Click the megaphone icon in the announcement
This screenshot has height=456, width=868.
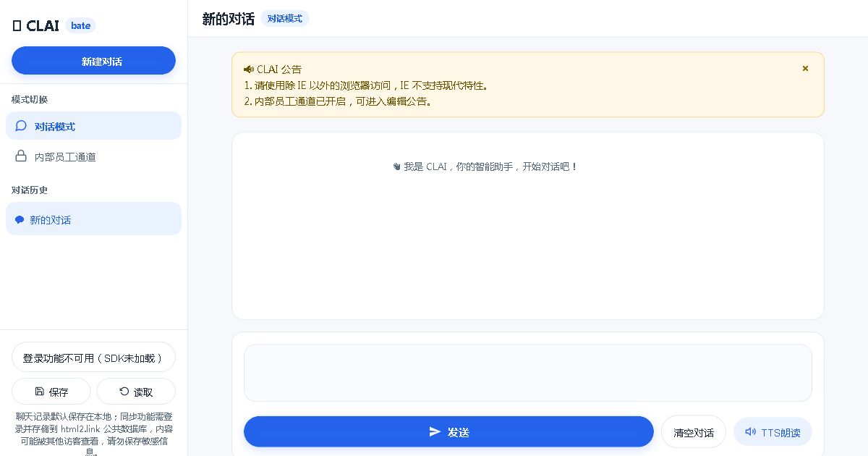click(x=249, y=69)
